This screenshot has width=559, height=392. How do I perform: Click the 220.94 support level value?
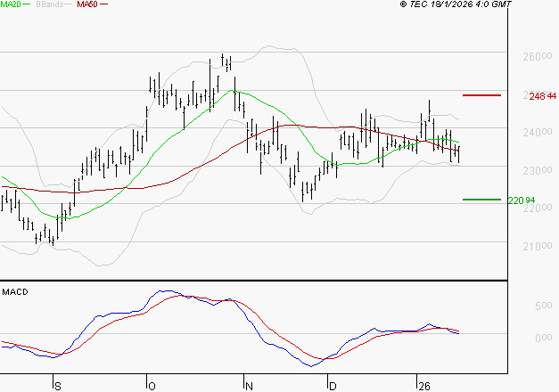click(522, 200)
